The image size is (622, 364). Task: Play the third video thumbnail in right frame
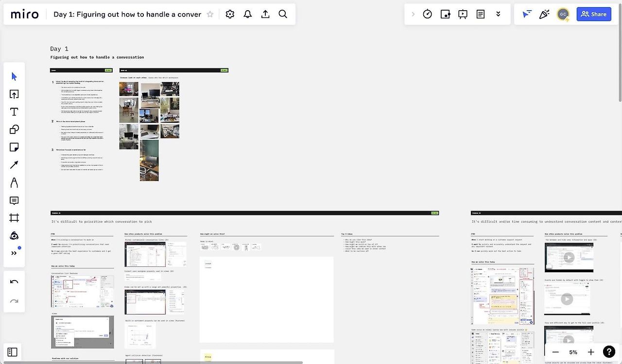pos(569,342)
